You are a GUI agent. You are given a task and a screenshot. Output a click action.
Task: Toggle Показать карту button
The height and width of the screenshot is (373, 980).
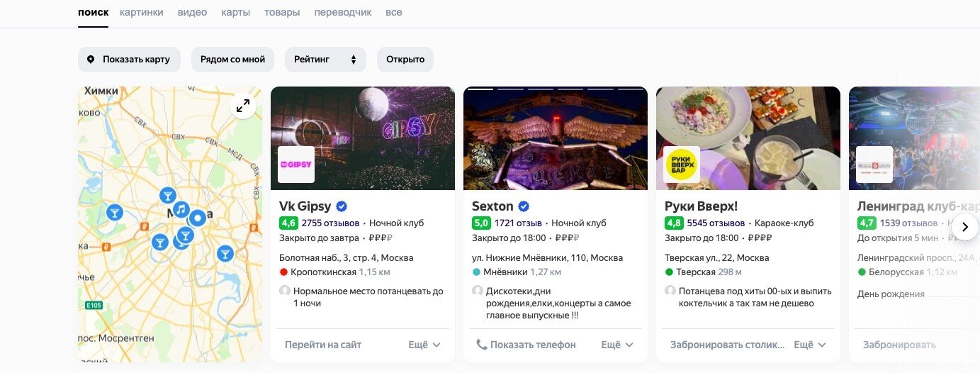129,60
